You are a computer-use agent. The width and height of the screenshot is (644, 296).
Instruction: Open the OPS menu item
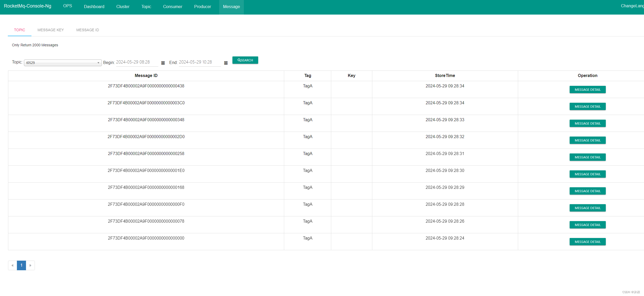[x=68, y=6]
